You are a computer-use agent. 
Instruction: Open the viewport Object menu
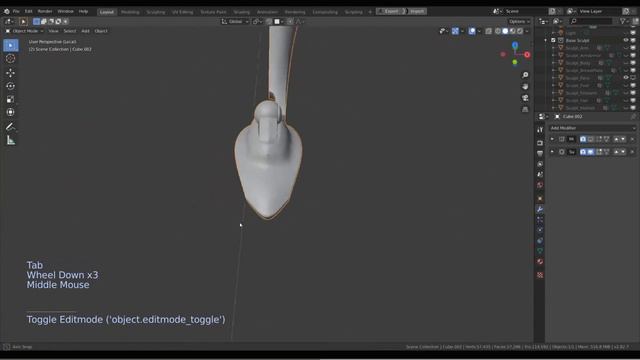click(101, 31)
